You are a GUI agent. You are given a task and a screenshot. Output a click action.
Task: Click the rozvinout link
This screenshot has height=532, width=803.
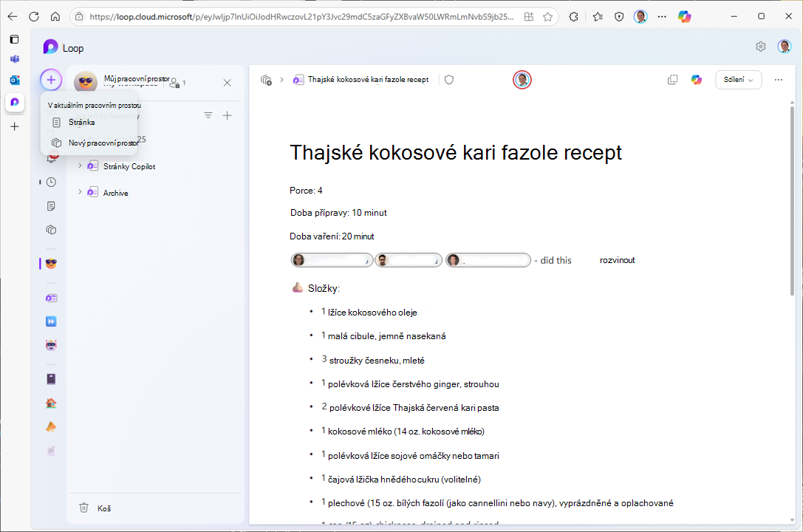617,260
